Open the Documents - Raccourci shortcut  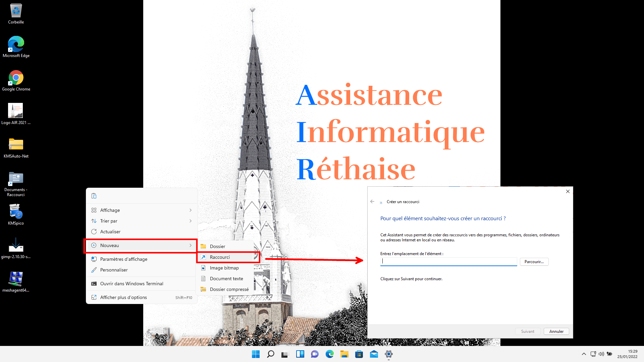16,178
